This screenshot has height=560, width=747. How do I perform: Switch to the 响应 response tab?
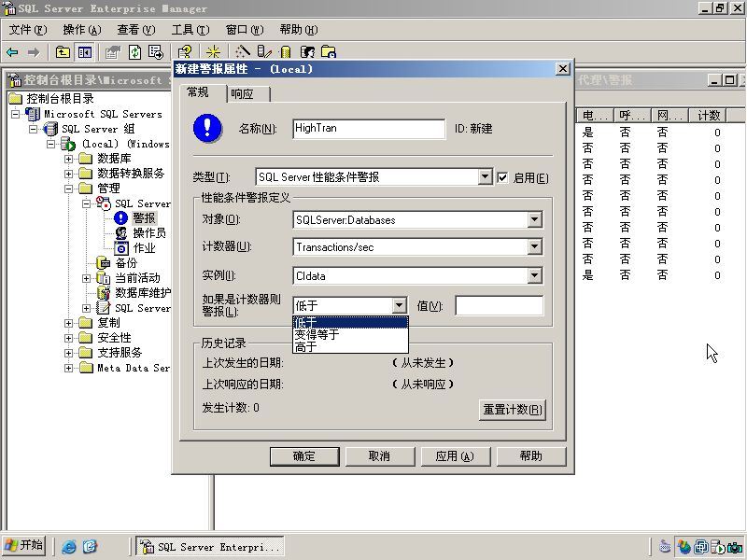247,94
